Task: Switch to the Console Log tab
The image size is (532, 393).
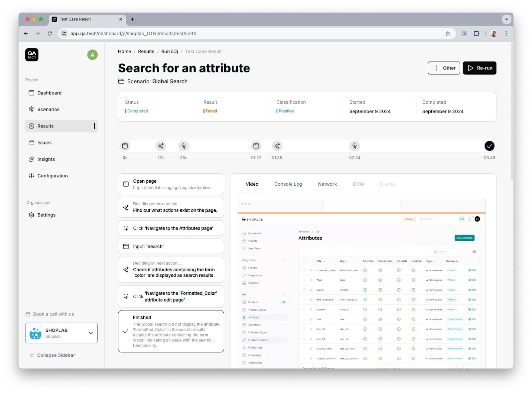Action: point(288,184)
